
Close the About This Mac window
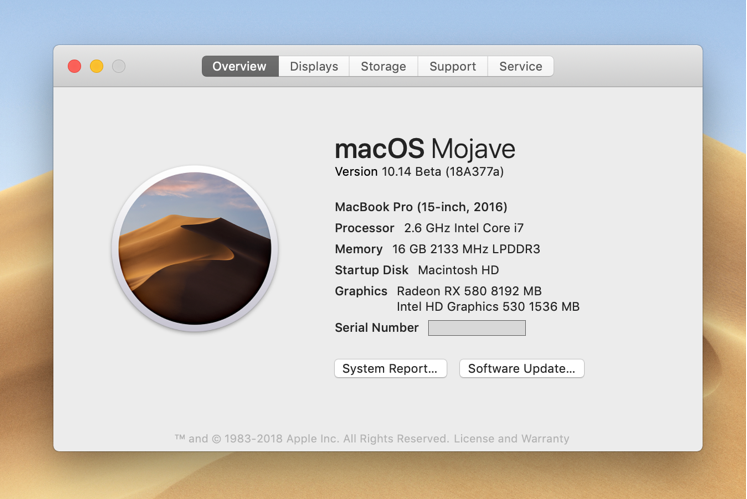pyautogui.click(x=74, y=66)
